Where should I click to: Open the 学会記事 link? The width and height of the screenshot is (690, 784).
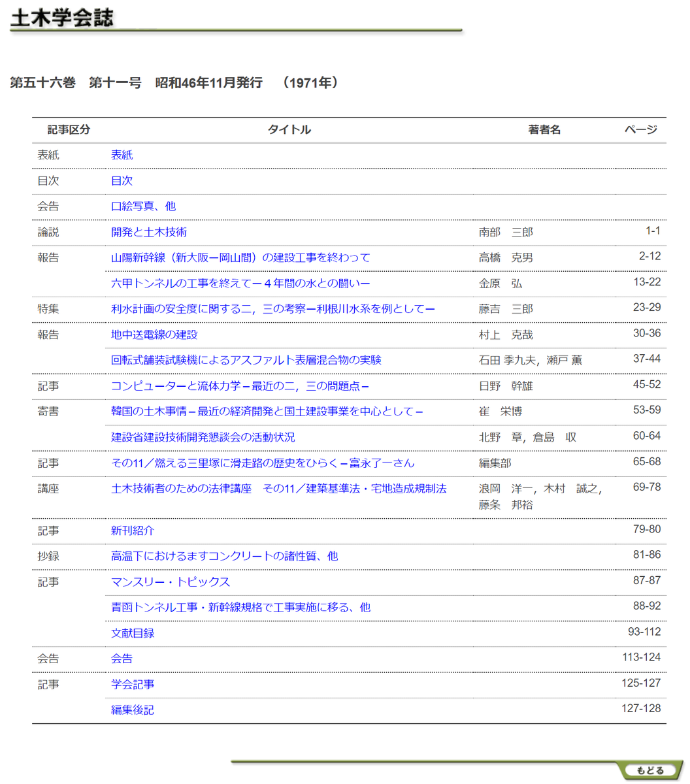133,684
